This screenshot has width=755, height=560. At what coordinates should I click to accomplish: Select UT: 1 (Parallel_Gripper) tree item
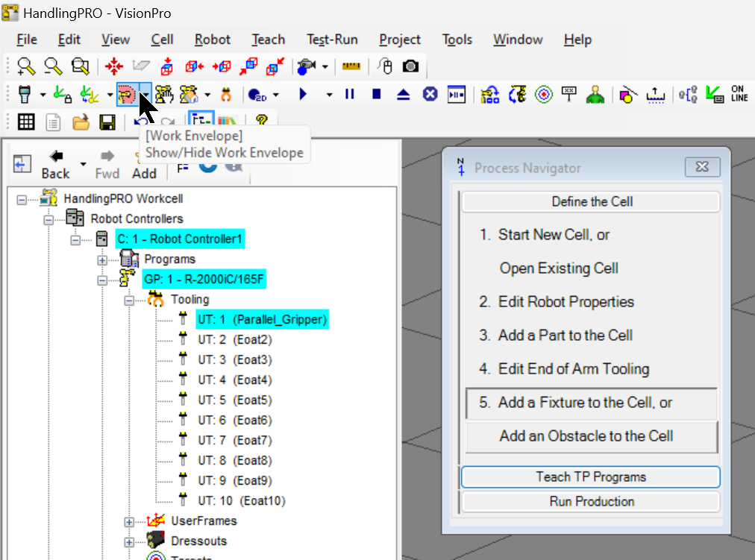tap(263, 319)
